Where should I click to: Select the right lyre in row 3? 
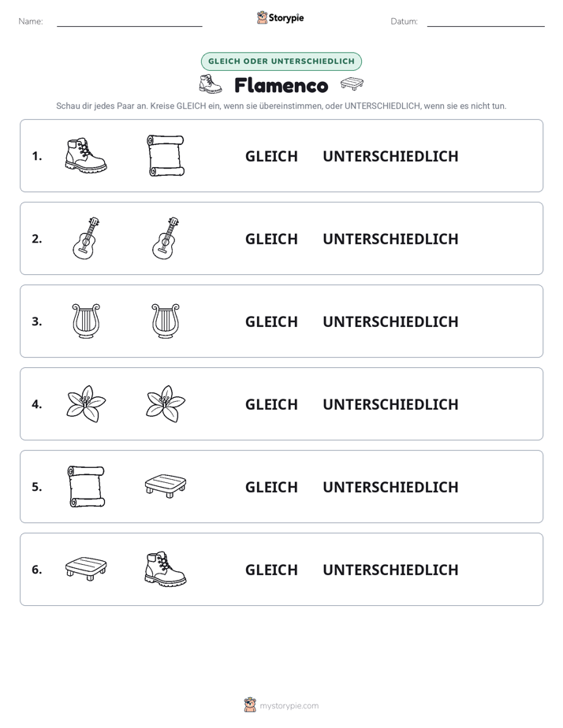point(166,321)
